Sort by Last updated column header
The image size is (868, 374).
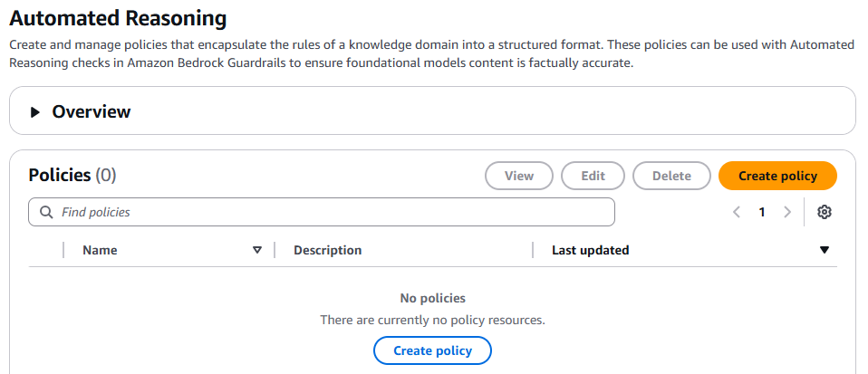(x=590, y=251)
